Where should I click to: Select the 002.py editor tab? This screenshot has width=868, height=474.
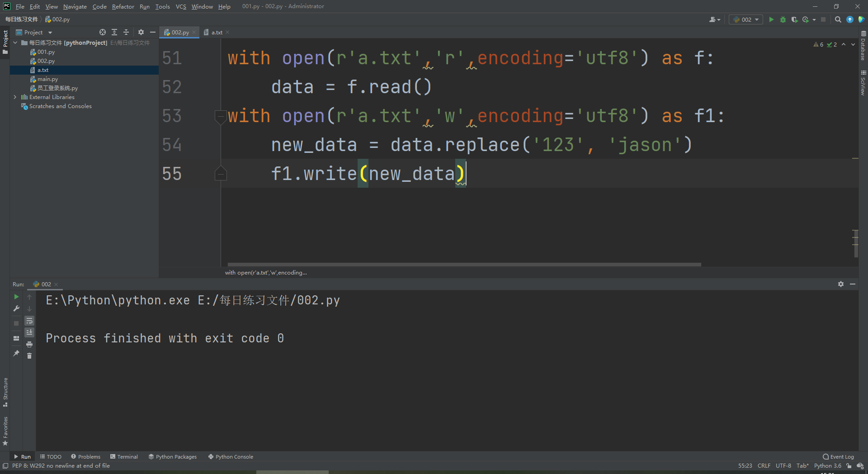pos(179,32)
